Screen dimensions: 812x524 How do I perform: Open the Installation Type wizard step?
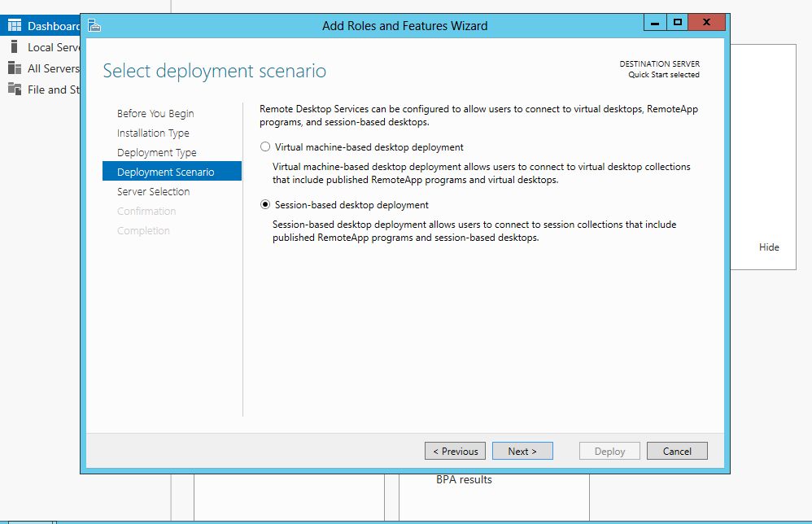(154, 133)
